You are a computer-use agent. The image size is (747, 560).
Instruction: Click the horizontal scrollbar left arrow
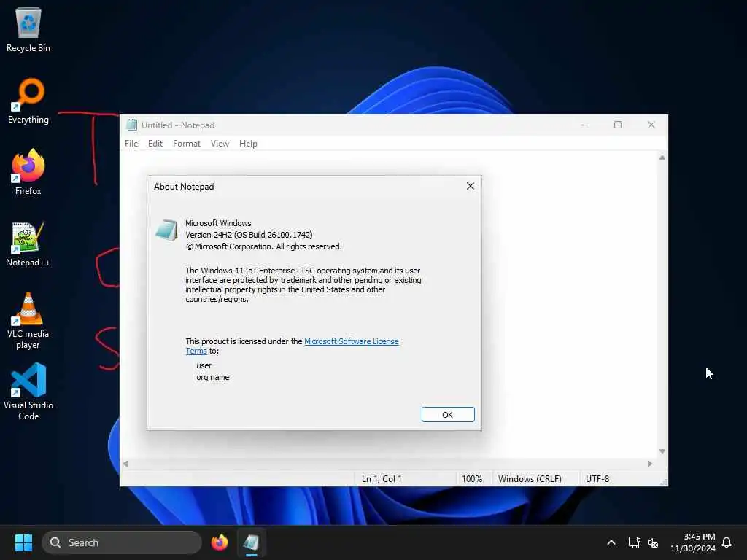coord(125,463)
